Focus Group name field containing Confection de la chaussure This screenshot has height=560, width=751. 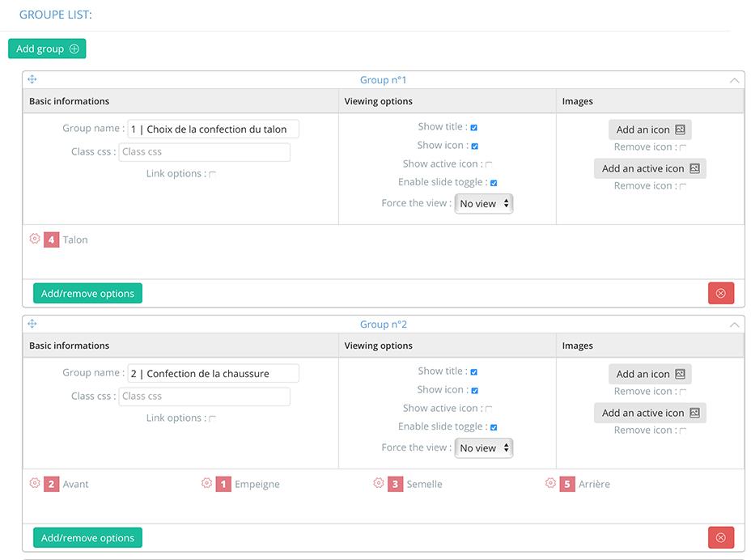pyautogui.click(x=213, y=373)
